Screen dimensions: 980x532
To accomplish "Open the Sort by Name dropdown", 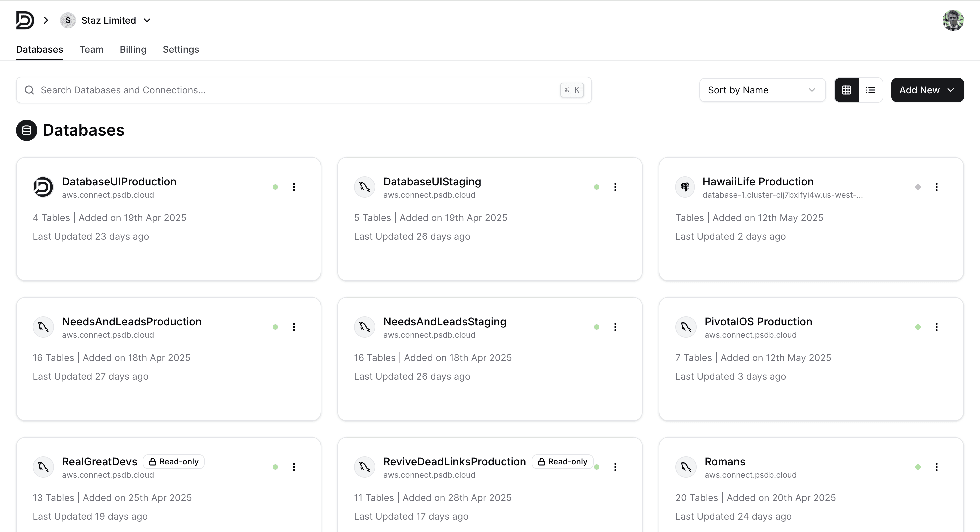I will 762,90.
